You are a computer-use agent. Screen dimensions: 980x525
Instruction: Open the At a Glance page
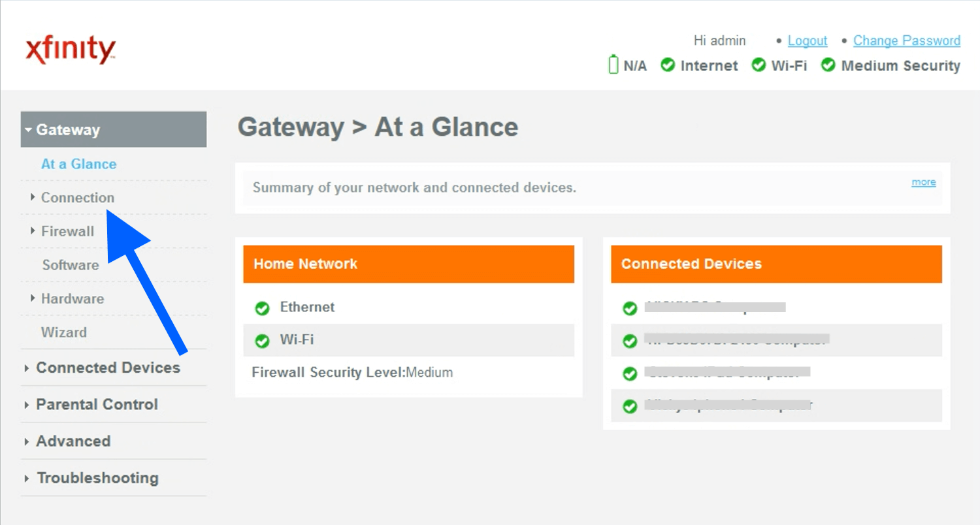(78, 164)
